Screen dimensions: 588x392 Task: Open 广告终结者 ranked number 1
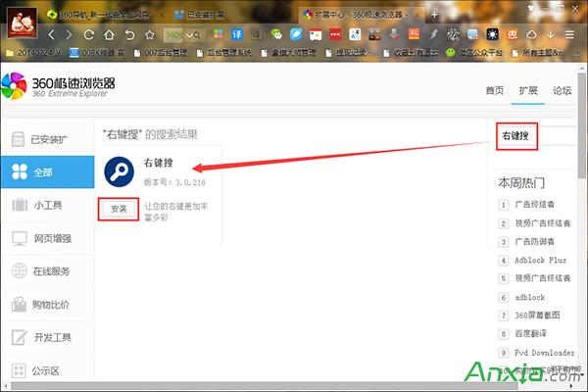click(x=535, y=205)
